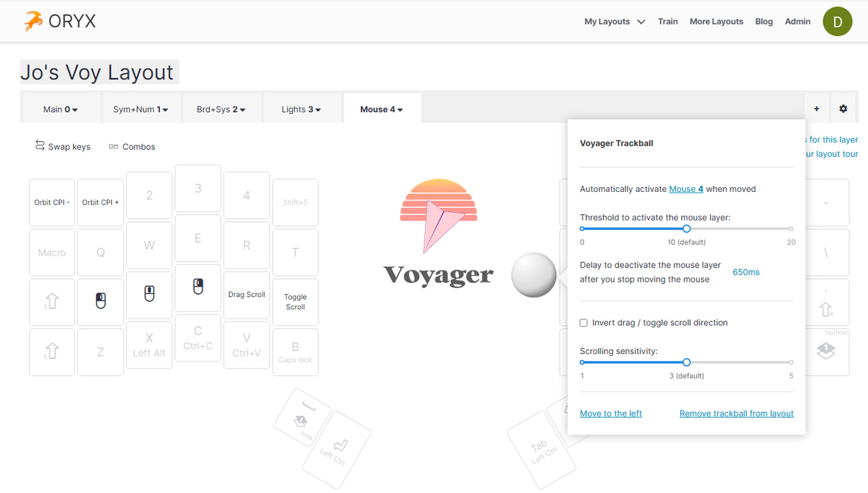The width and height of the screenshot is (868, 493).
Task: Click the user avatar D icon
Action: pos(837,22)
